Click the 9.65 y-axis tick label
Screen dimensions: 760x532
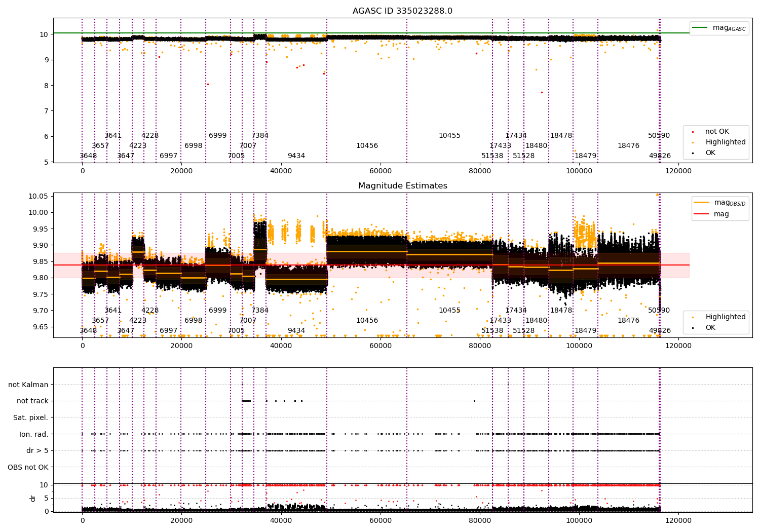[x=41, y=327]
